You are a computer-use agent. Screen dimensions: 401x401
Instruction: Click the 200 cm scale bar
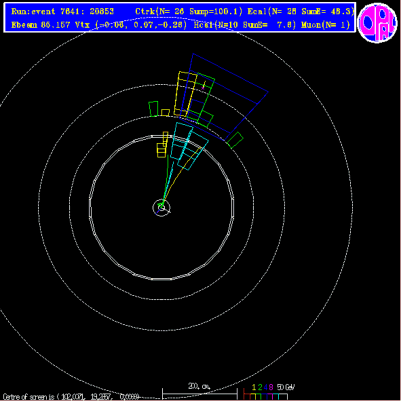pos(200,393)
